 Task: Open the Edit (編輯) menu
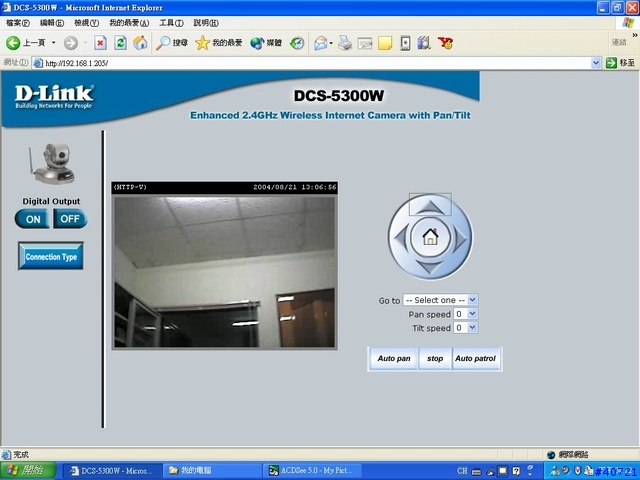click(x=52, y=23)
